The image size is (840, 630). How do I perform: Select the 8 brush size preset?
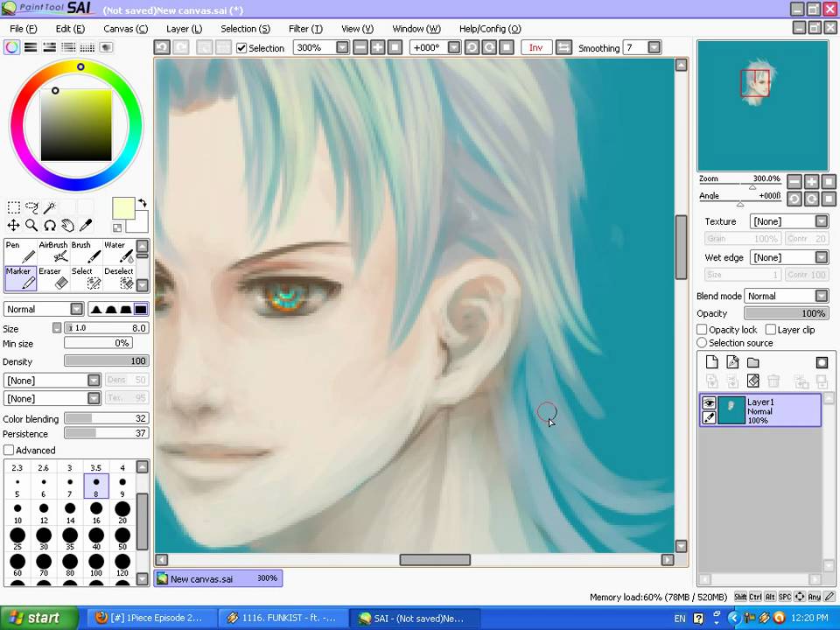(x=96, y=486)
